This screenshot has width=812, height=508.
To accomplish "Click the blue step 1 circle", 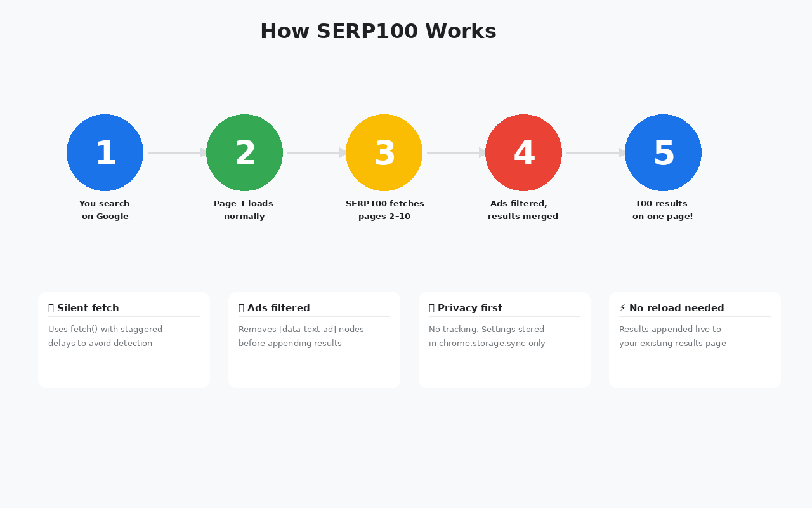I will coord(105,152).
